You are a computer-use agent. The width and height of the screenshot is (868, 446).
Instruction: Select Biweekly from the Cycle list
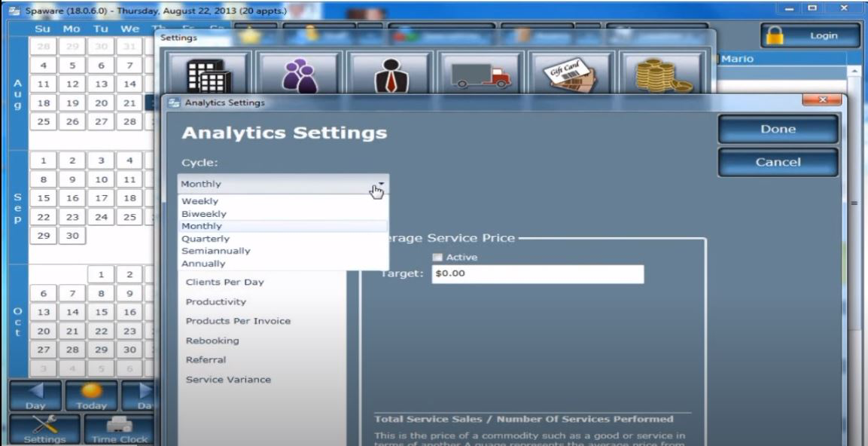283,214
